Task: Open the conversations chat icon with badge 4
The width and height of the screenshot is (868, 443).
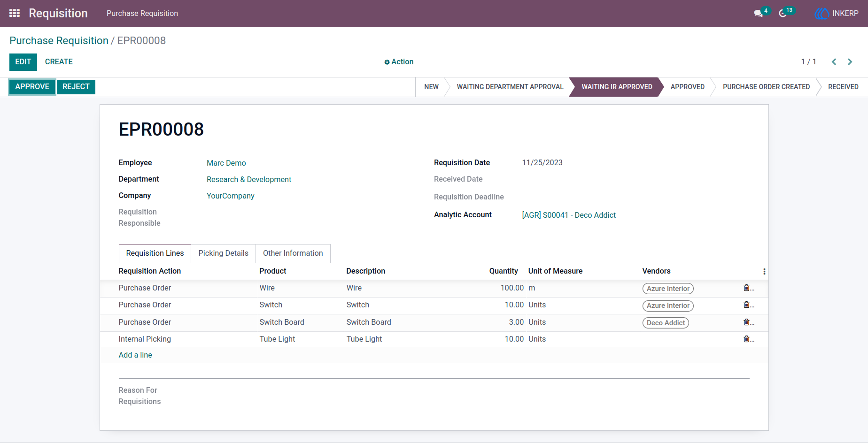Action: [x=759, y=13]
